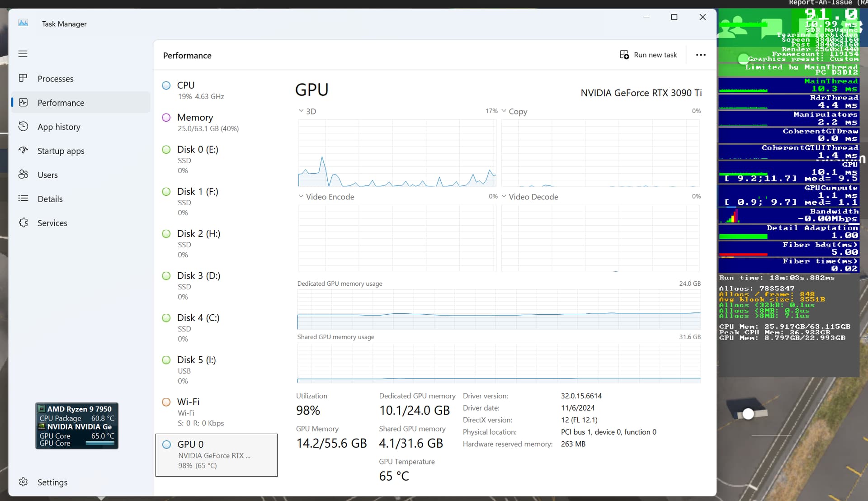Open the Startup apps gauge icon
This screenshot has height=501, width=868.
coord(23,151)
